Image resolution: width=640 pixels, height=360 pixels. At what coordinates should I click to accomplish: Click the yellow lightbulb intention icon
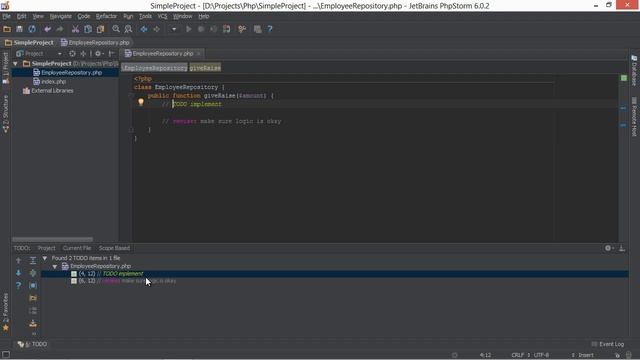141,102
